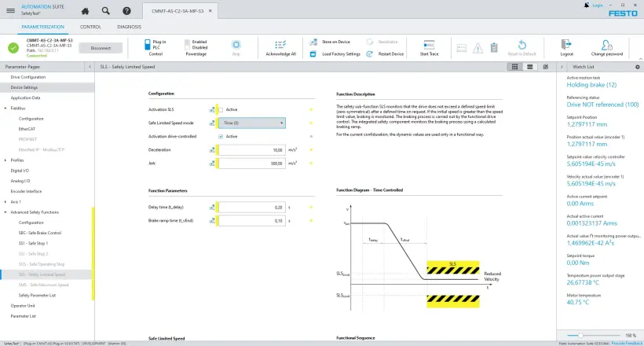Open the help question mark icon

pyautogui.click(x=126, y=11)
